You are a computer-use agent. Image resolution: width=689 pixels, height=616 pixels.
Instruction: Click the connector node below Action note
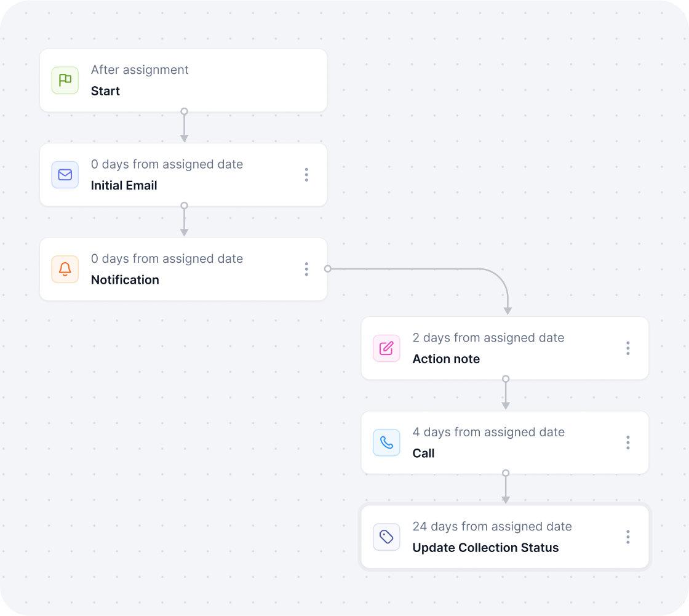coord(506,378)
